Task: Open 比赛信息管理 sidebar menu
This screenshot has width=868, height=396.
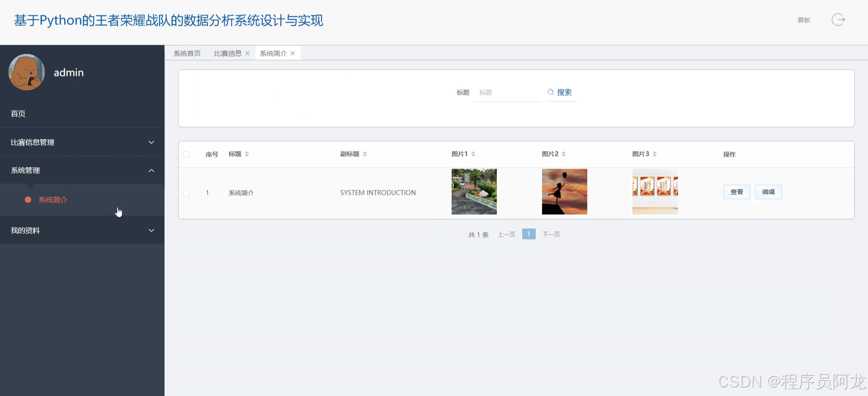Action: click(x=82, y=142)
